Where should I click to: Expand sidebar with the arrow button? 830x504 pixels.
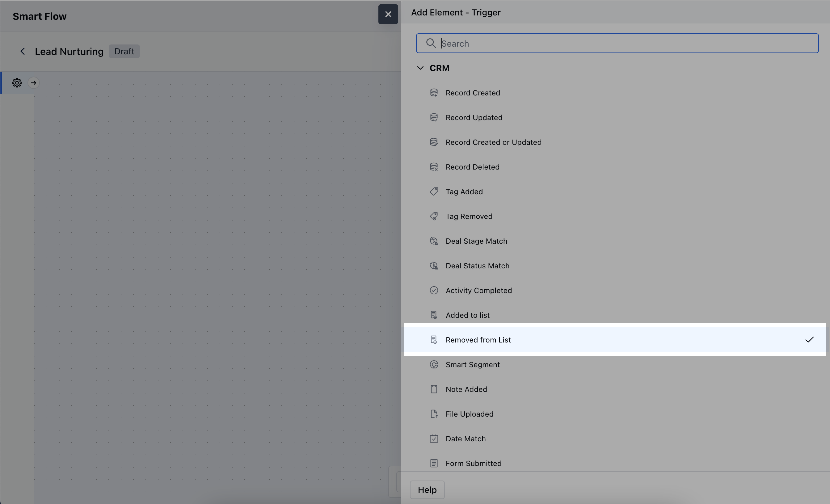(x=34, y=83)
